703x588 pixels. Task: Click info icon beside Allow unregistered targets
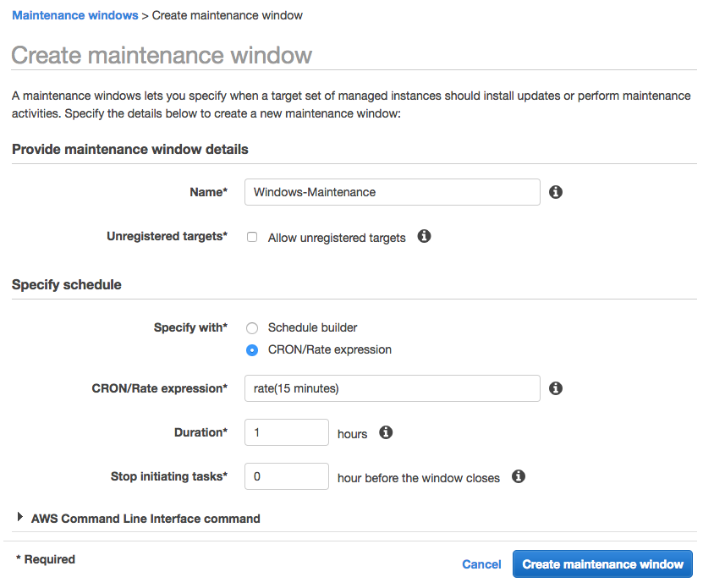pos(425,236)
